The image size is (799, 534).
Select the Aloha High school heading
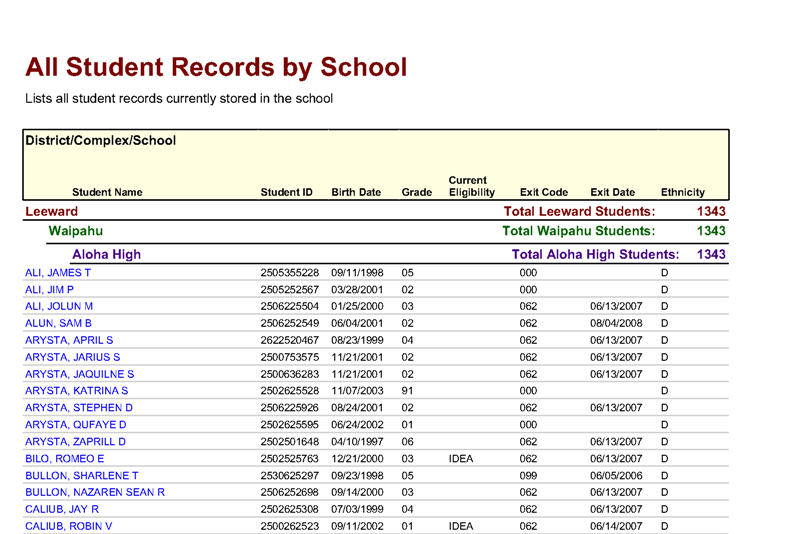106,254
